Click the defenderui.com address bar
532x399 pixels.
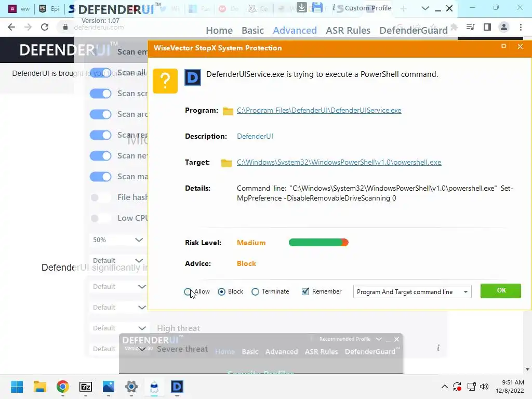99,27
